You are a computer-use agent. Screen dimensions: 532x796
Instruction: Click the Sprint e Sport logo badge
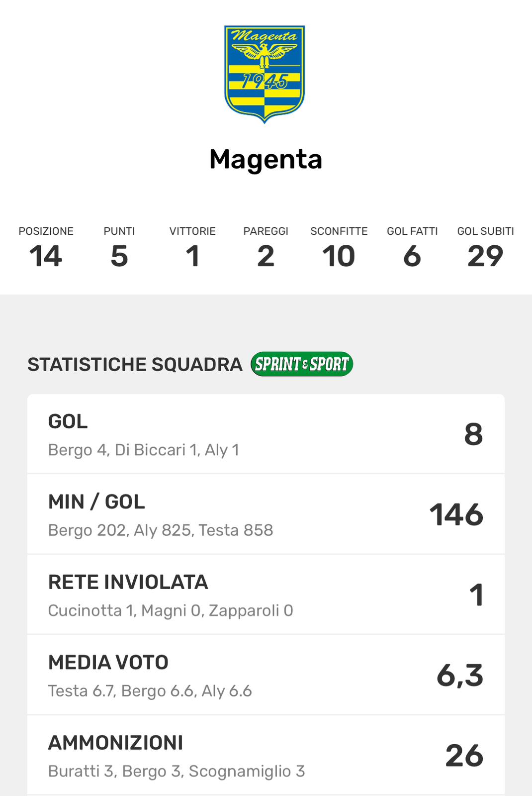302,364
